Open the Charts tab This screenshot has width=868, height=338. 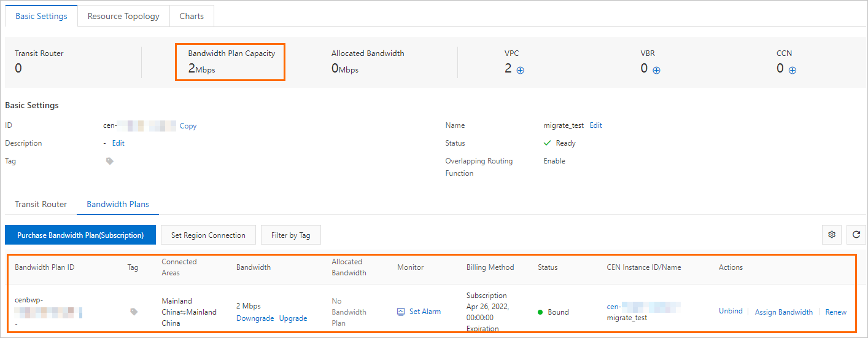pos(192,16)
